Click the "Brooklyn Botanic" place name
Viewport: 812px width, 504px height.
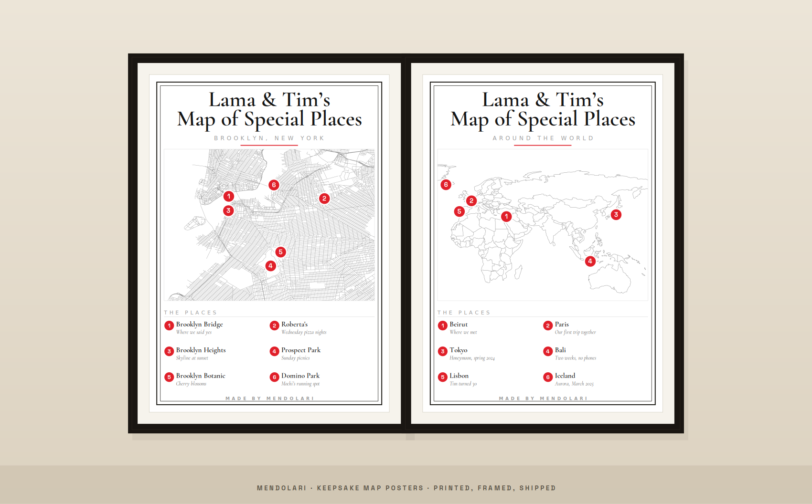[201, 376]
